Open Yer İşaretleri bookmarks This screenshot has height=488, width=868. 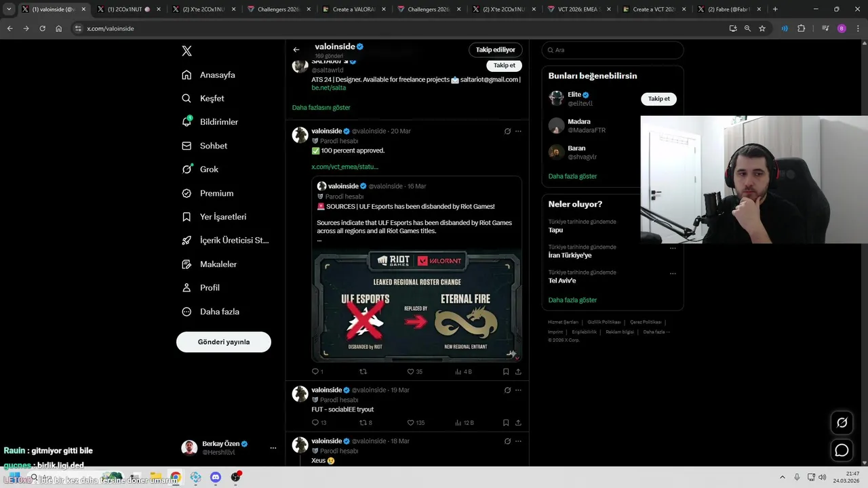coord(214,217)
